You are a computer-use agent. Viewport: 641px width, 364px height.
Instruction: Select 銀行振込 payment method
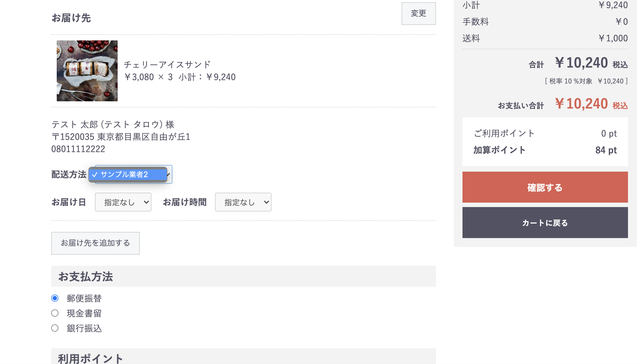coord(55,328)
